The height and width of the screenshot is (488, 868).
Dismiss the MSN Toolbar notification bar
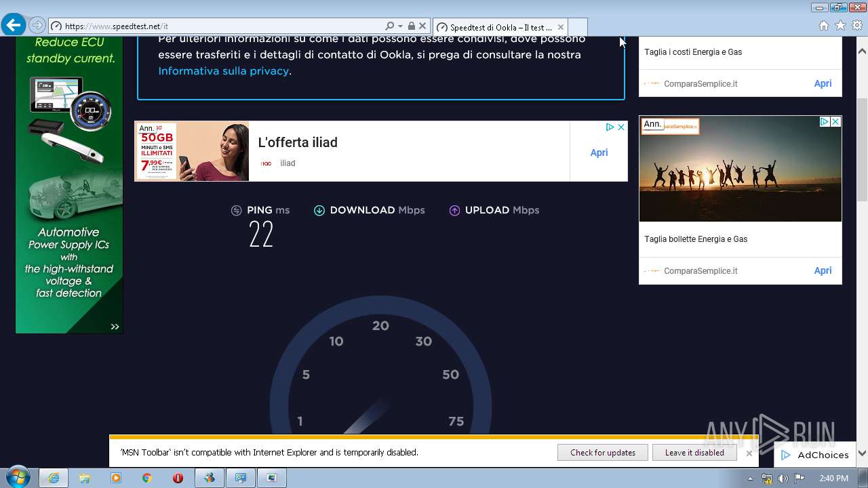[749, 453]
